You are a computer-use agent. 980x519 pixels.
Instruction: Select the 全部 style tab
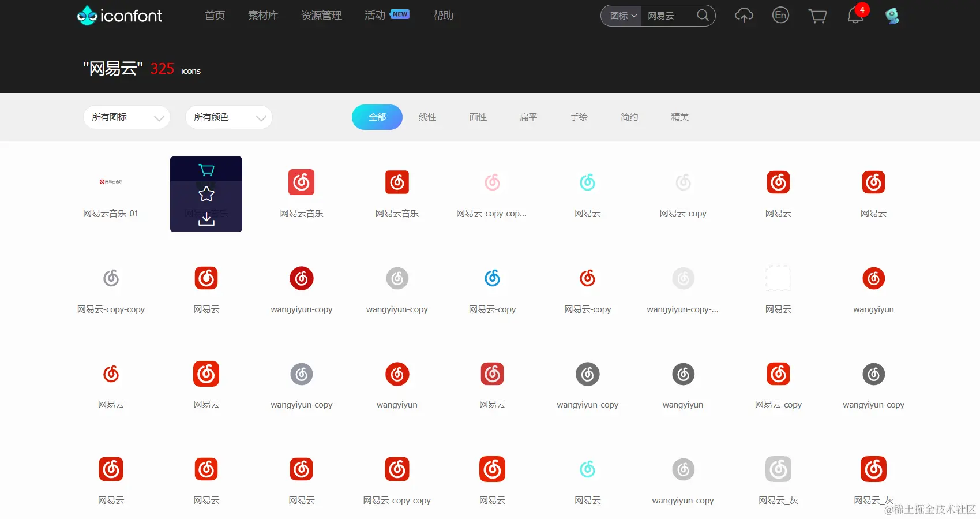pyautogui.click(x=377, y=117)
